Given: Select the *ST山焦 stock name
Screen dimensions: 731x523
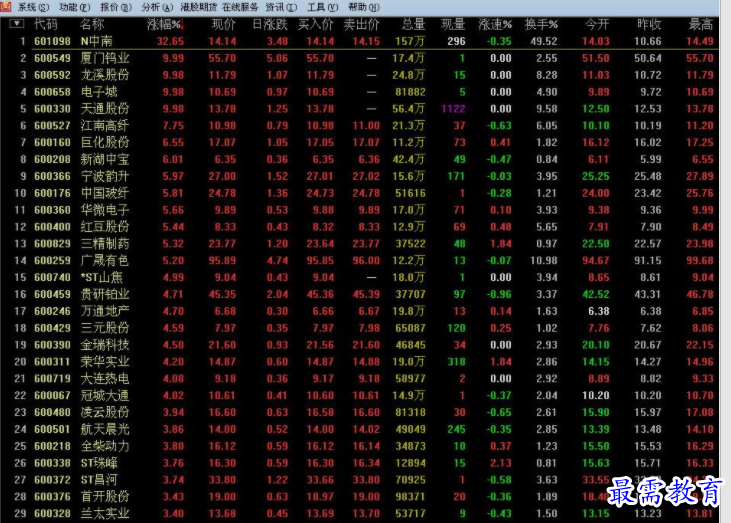Looking at the screenshot, I should coord(102,277).
